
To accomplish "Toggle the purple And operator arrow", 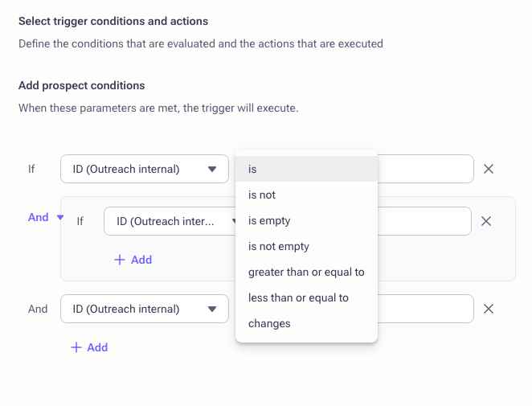I will [60, 217].
